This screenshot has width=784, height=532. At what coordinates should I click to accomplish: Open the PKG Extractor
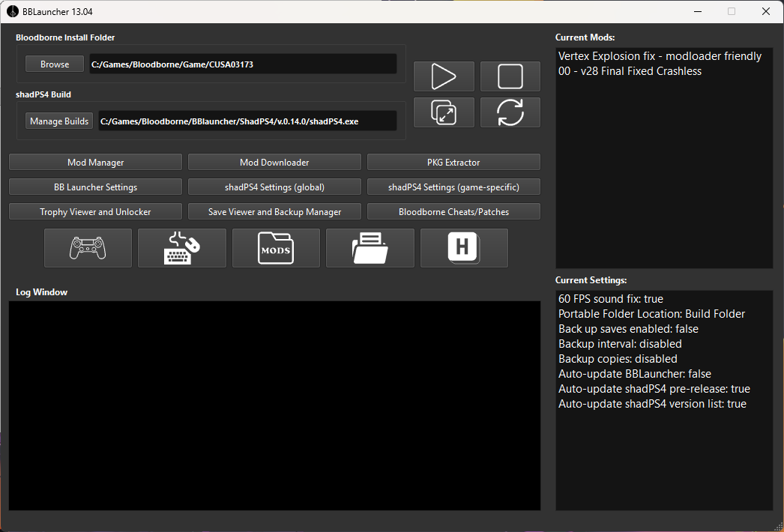[453, 162]
